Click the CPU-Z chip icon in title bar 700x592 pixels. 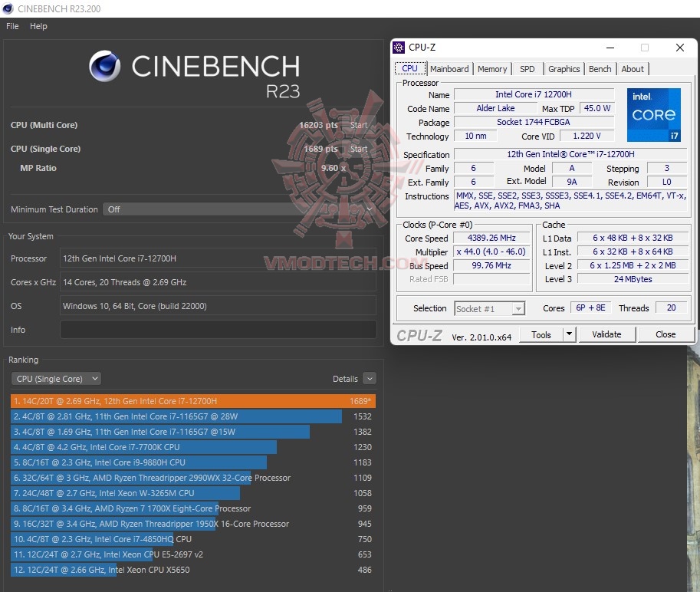(398, 48)
